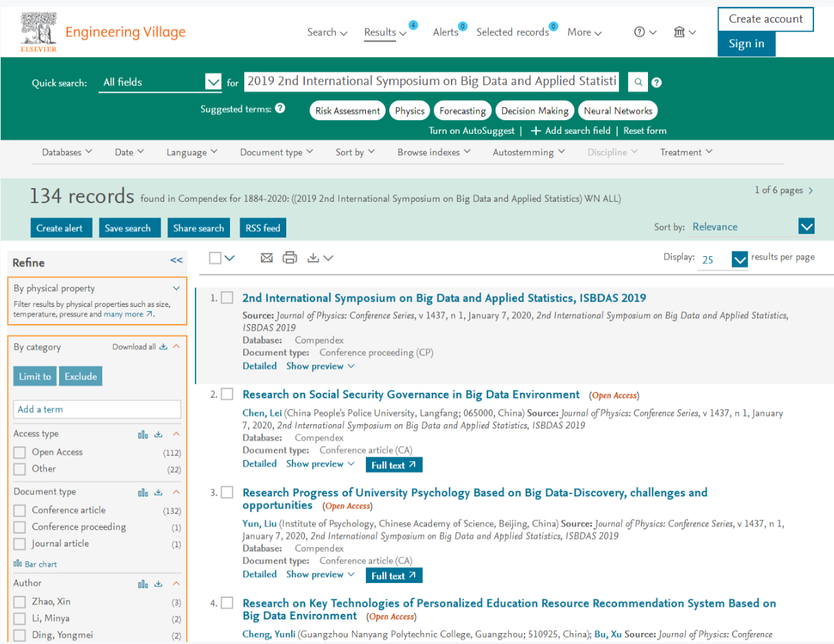
Task: Download Access type facet data
Action: click(x=159, y=434)
